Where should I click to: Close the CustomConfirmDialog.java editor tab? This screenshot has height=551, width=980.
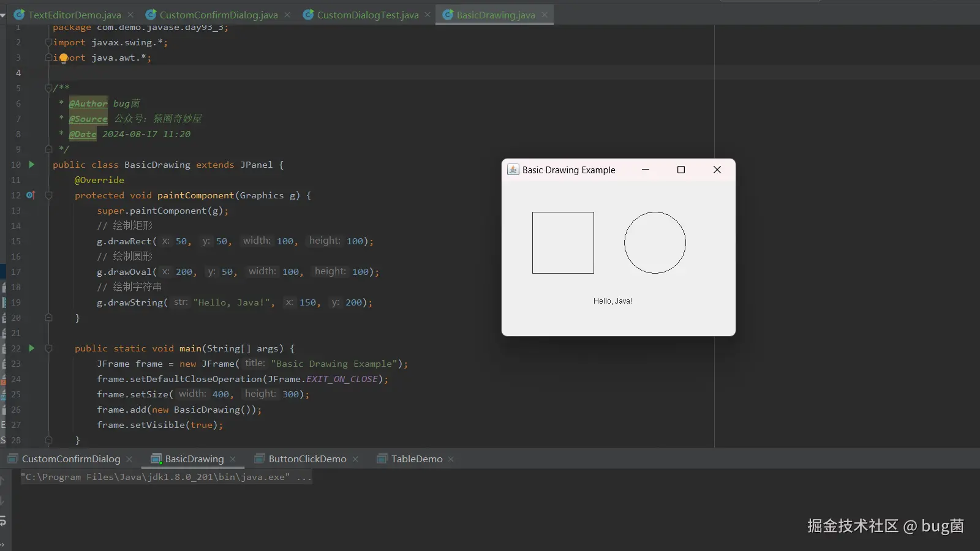287,15
